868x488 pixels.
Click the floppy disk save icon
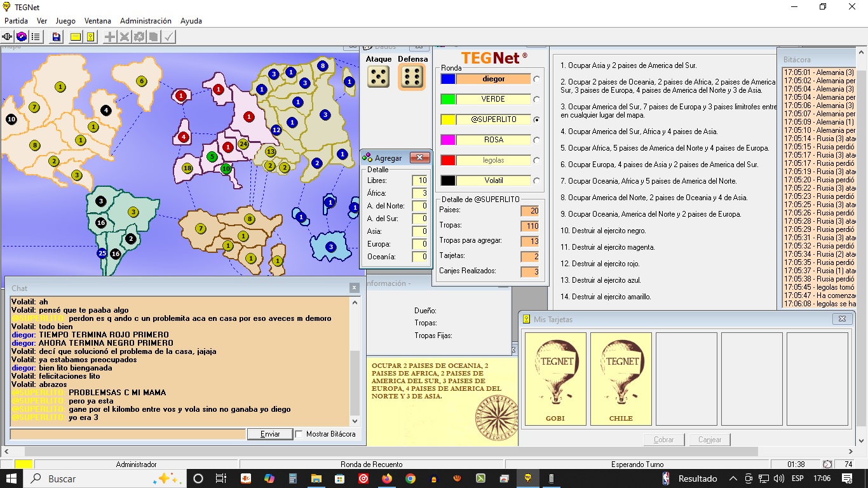(57, 37)
